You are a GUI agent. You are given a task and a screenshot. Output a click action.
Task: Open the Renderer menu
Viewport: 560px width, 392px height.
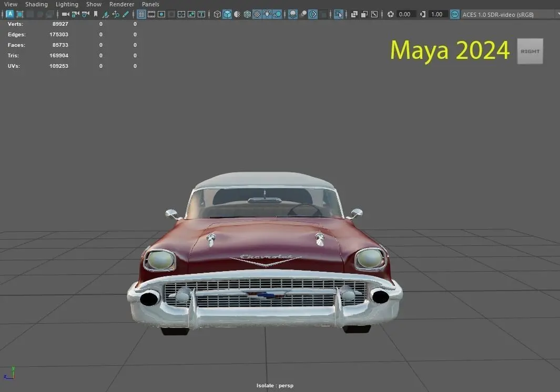tap(122, 4)
